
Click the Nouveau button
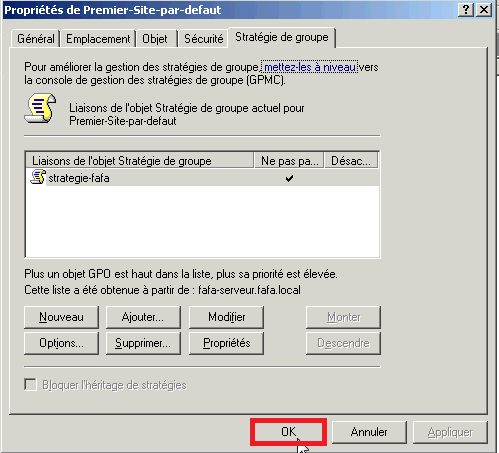(x=61, y=317)
